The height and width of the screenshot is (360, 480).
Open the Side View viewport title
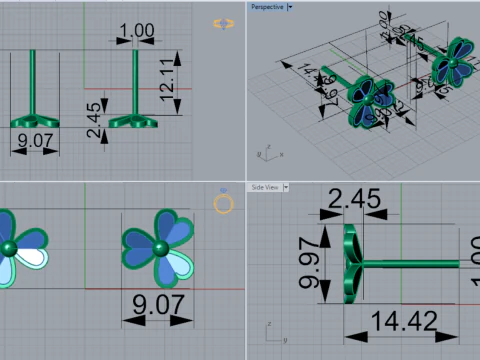[x=265, y=187]
